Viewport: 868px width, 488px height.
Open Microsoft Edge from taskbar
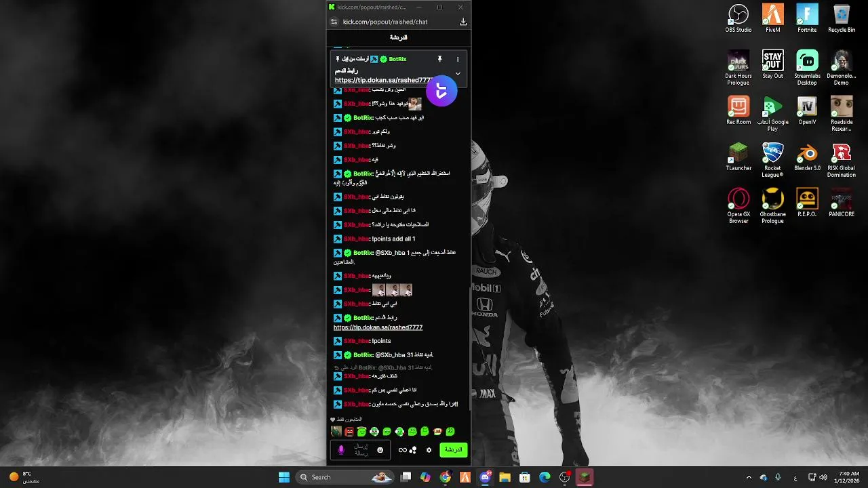tap(545, 477)
